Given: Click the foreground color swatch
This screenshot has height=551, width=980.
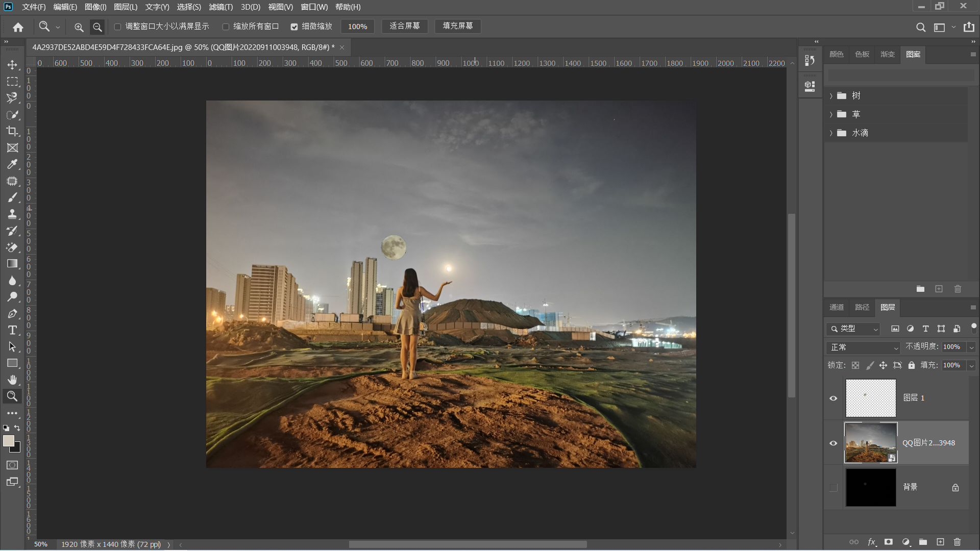Looking at the screenshot, I should 9,441.
